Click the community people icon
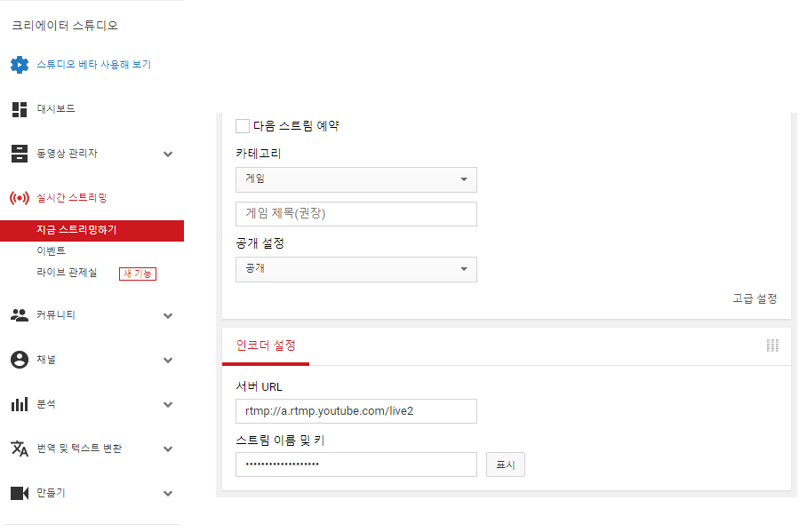807x532 pixels. (20, 315)
